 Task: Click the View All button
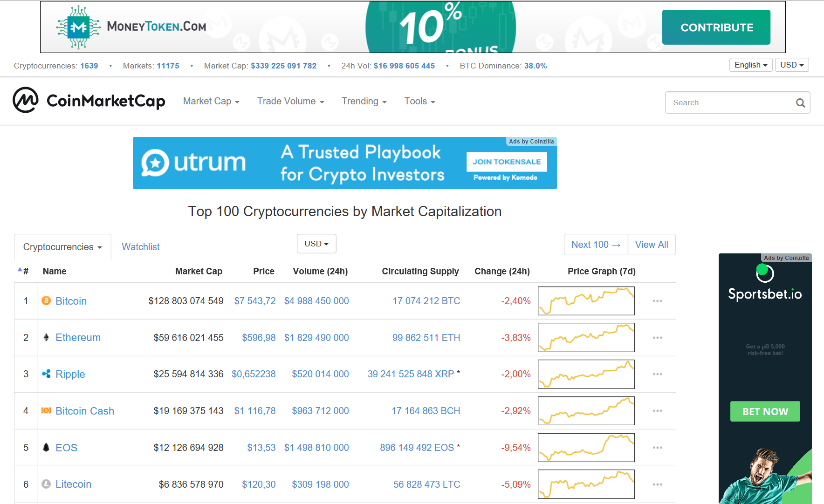tap(652, 245)
